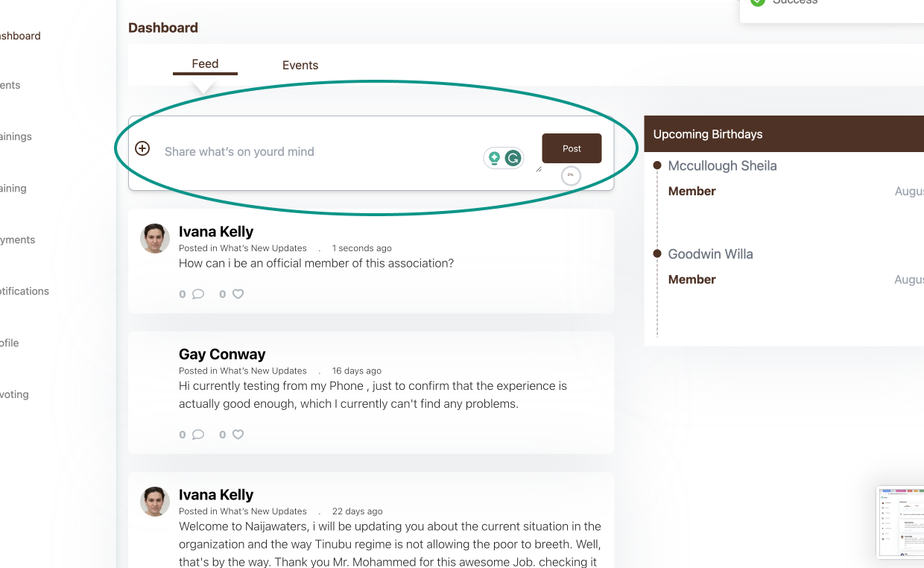Click the plus circle attachment icon
924x568 pixels.
pyautogui.click(x=142, y=148)
